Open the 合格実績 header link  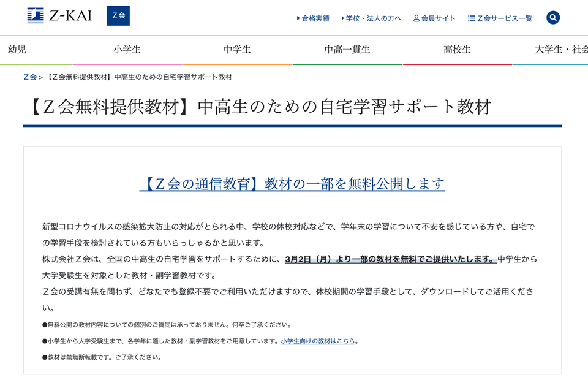[315, 18]
